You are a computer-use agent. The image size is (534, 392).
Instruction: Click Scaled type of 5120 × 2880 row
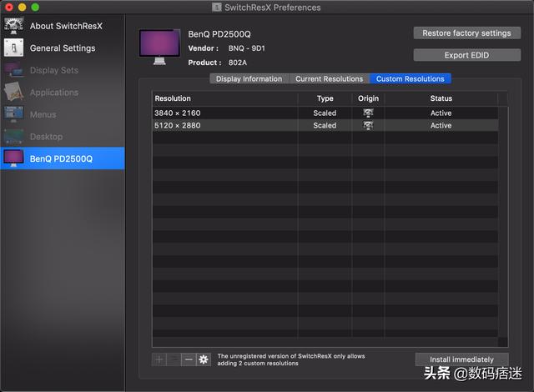pos(325,125)
